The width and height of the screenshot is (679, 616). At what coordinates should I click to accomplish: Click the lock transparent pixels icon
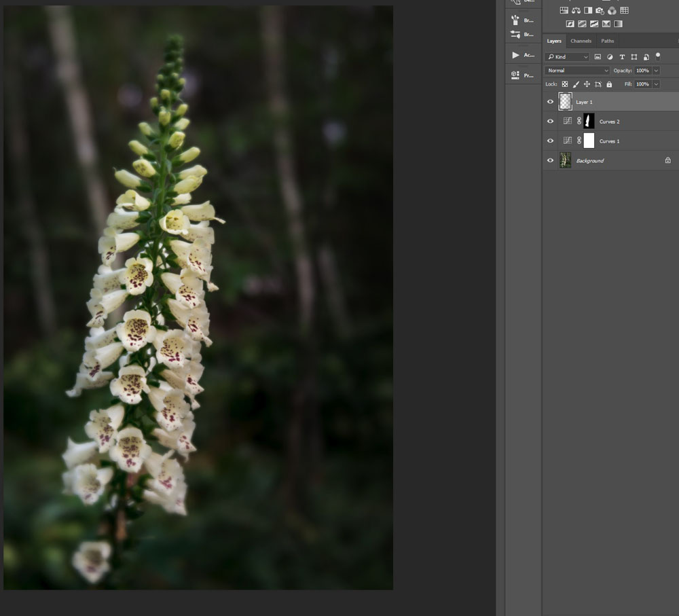click(x=565, y=84)
